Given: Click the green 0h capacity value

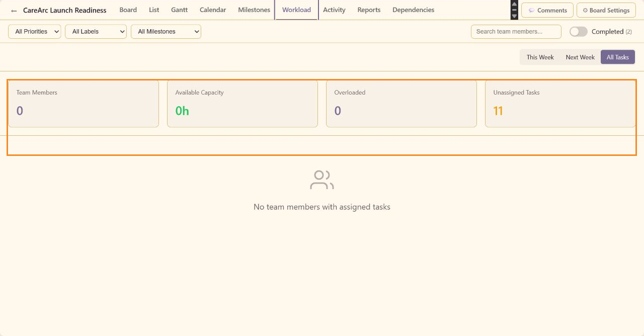Looking at the screenshot, I should [182, 111].
